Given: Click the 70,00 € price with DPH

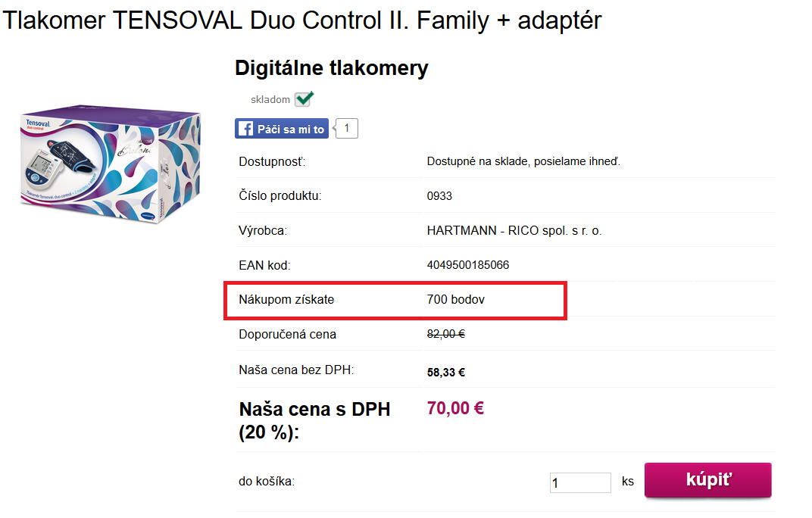Looking at the screenshot, I should pos(455,408).
